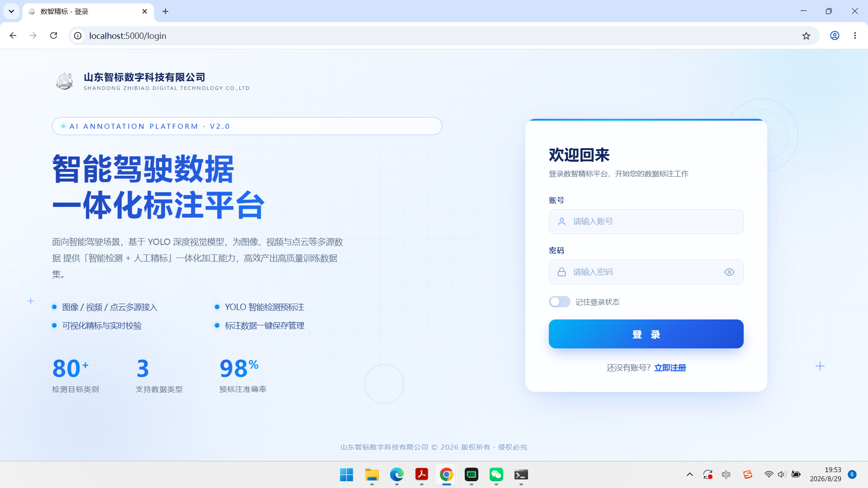
Task: Click the user icon in account field
Action: (x=561, y=221)
